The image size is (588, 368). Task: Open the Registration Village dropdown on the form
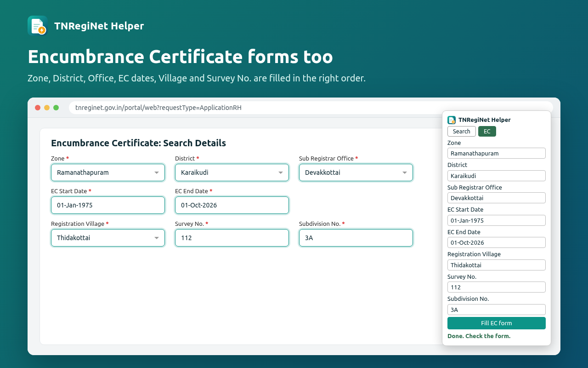click(108, 238)
